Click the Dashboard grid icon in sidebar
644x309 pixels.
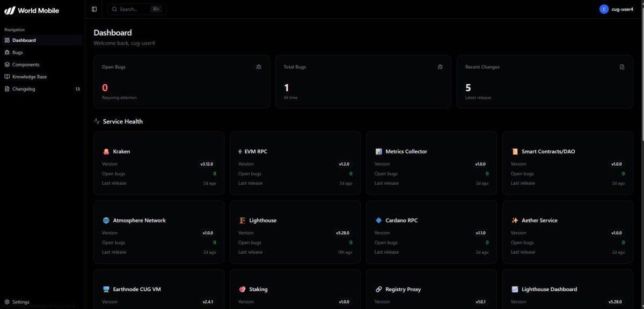tap(7, 40)
